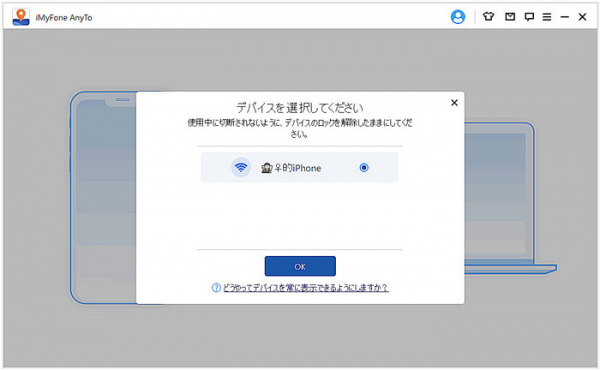
Task: Click the iMyFone AnyTo logo icon
Action: tap(21, 17)
